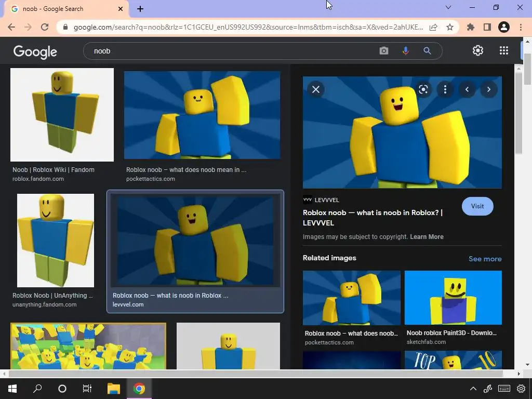Bookmark this page with star icon

click(450, 27)
